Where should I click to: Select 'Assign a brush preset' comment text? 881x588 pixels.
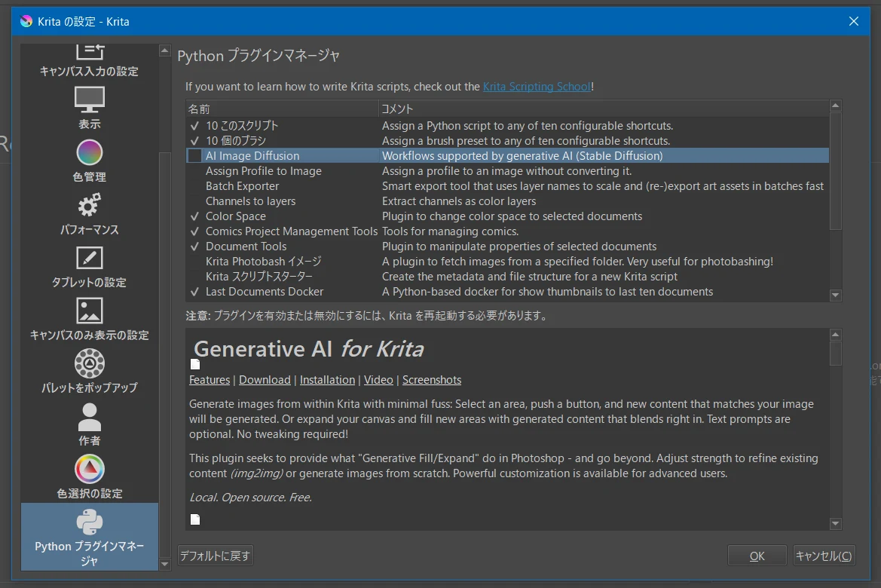(x=526, y=140)
